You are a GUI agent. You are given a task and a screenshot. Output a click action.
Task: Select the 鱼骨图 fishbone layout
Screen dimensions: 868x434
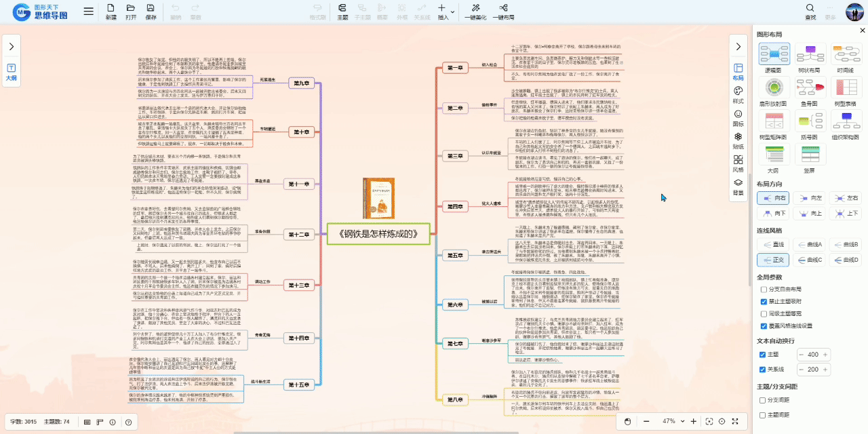pos(810,87)
